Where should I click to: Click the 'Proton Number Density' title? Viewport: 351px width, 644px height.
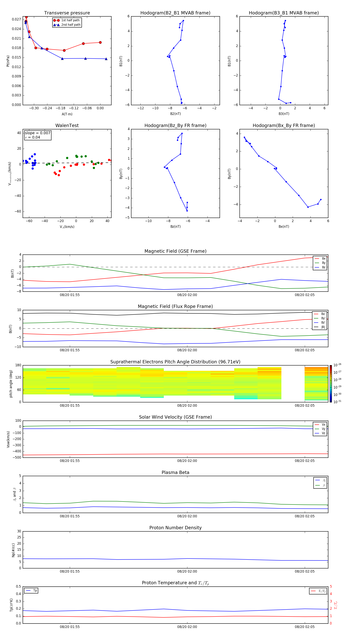click(175, 528)
